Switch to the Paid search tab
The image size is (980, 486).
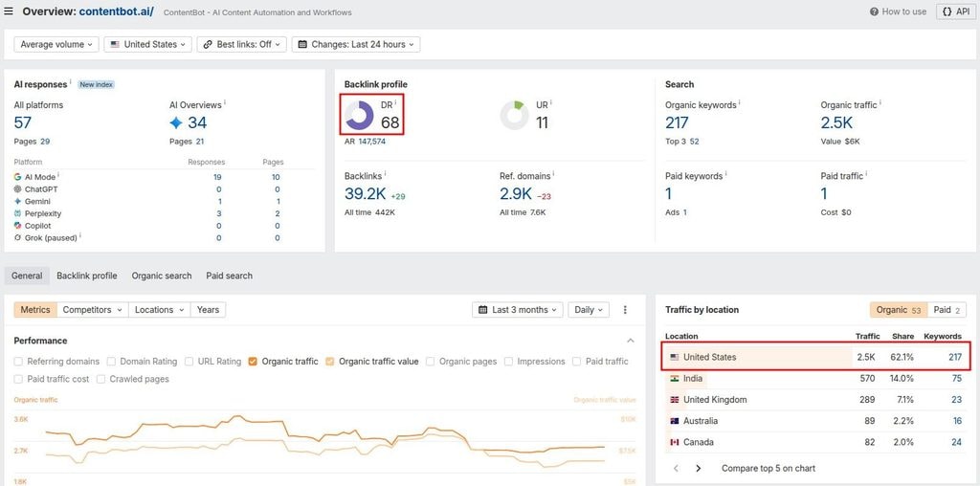pos(230,276)
